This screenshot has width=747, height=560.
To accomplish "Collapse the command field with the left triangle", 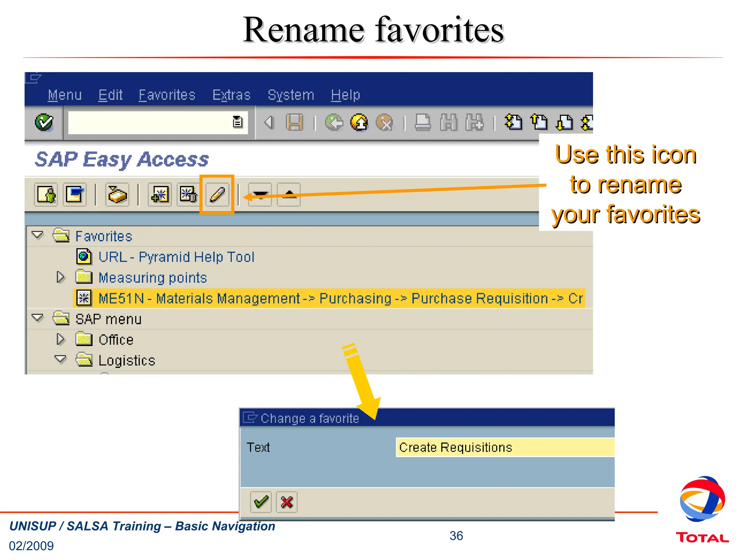I will (x=269, y=122).
